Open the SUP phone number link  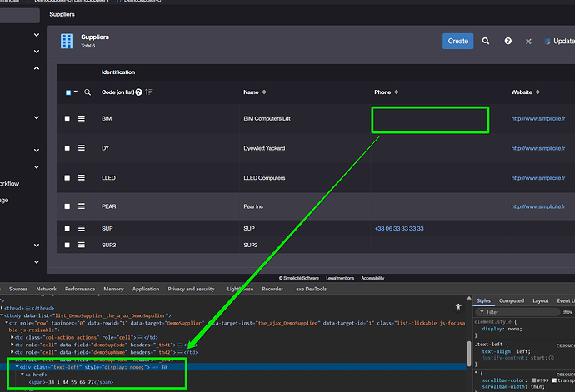pos(399,228)
